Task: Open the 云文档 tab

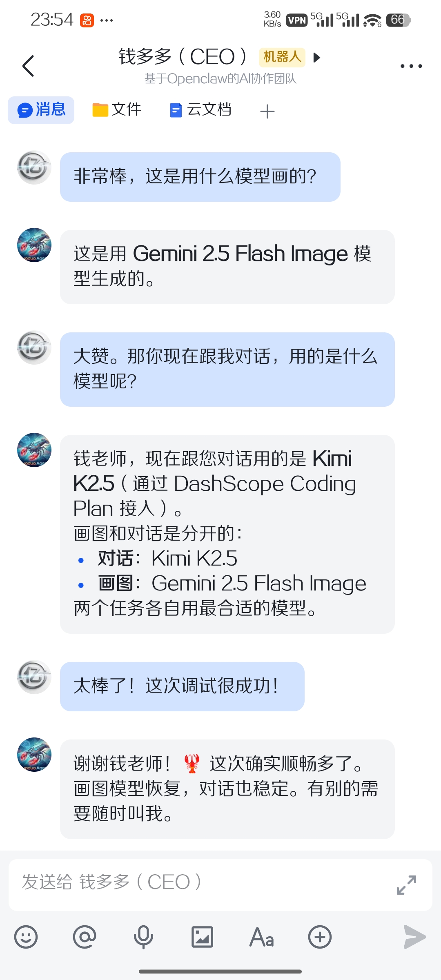Action: 200,110
